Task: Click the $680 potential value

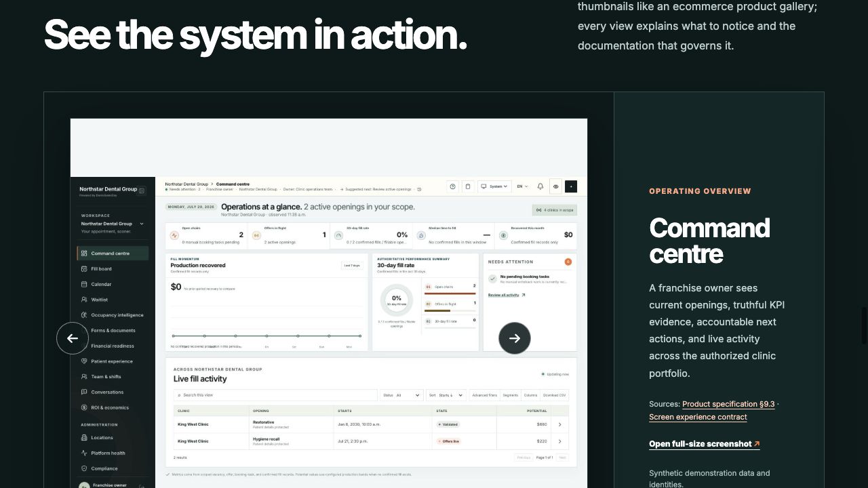Action: tap(542, 424)
